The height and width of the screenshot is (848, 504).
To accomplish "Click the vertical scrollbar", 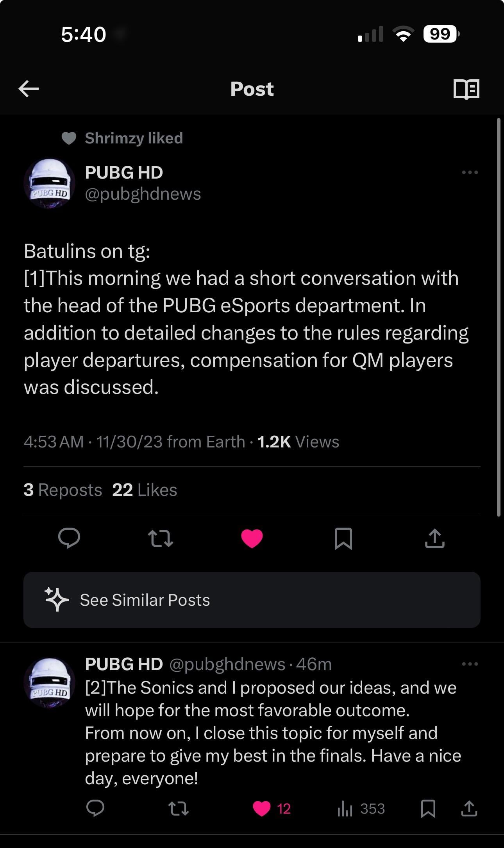I will point(499,317).
